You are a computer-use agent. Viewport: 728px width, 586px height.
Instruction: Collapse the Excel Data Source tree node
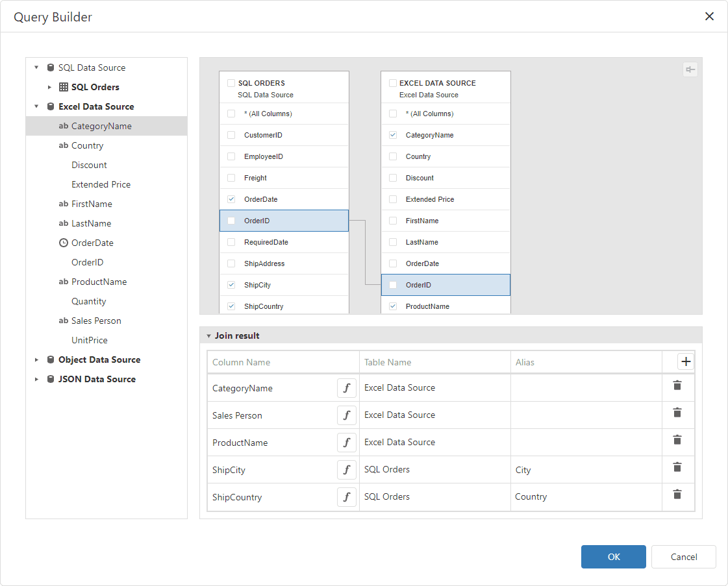point(36,106)
